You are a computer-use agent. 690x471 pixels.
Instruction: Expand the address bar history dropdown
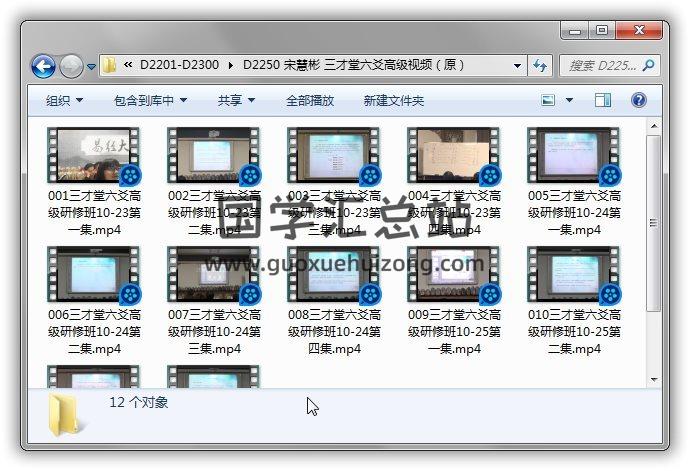(518, 66)
